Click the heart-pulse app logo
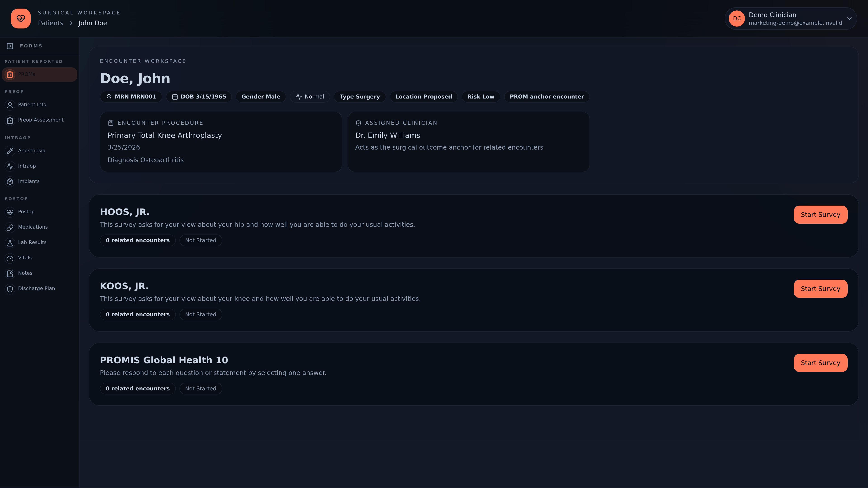 pyautogui.click(x=21, y=19)
